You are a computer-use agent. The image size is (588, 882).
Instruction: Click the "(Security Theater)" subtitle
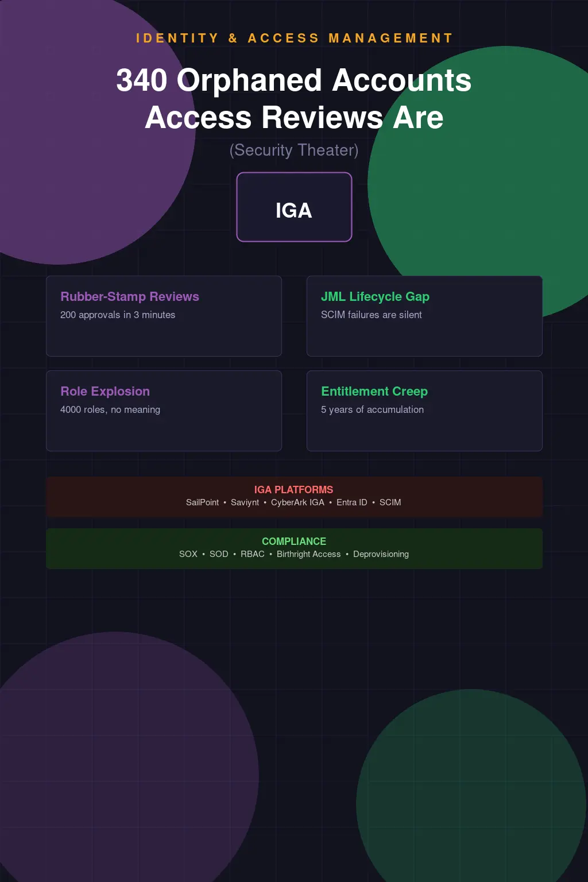click(x=294, y=150)
